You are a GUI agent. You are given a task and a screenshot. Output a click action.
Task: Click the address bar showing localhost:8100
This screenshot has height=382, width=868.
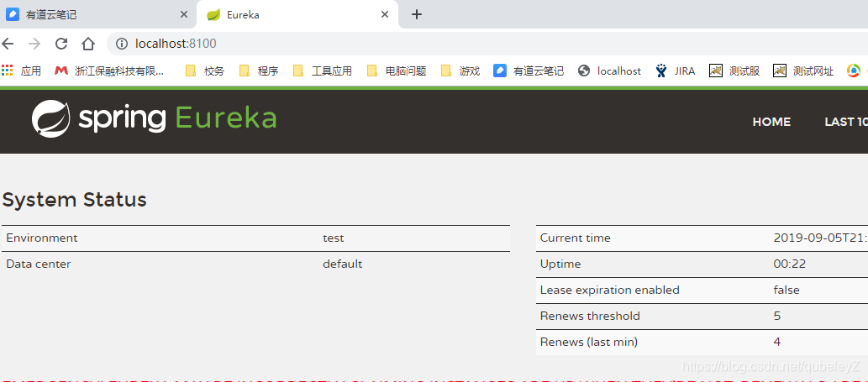pyautogui.click(x=487, y=44)
